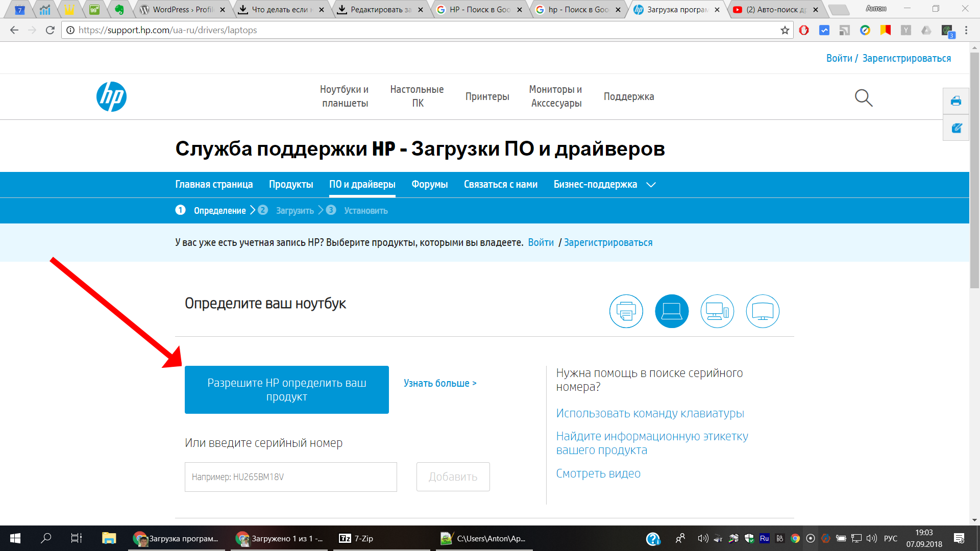Go back to previous page
This screenshot has width=980, height=551.
14,30
